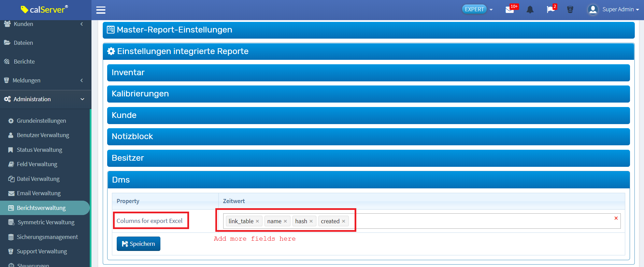The width and height of the screenshot is (644, 267).
Task: Click the Status Verwaltung bookmark icon
Action: point(11,150)
